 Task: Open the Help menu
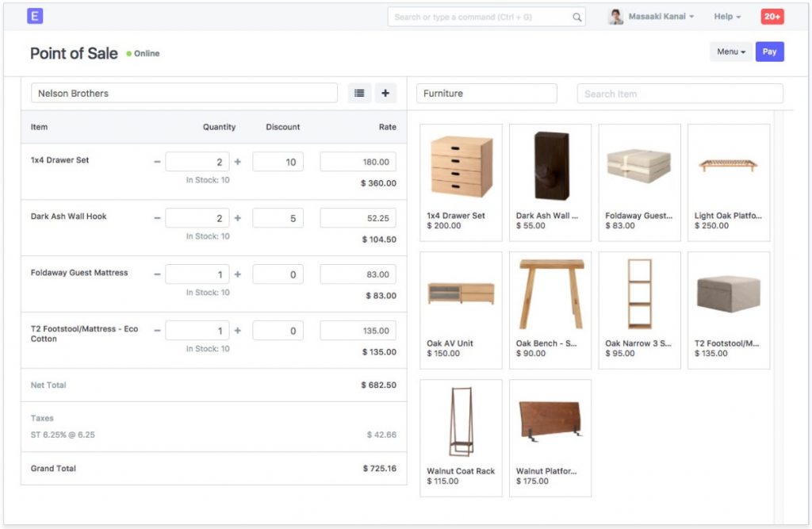(726, 16)
